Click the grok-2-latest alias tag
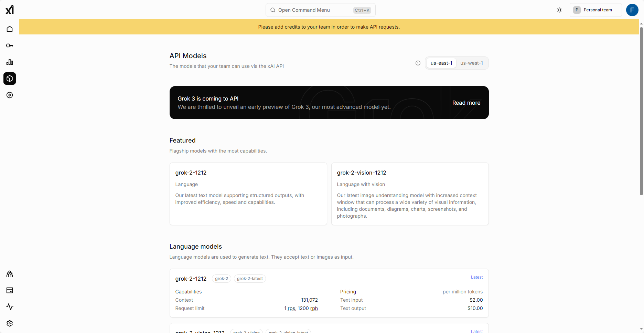Viewport: 644px width, 333px height. click(250, 279)
